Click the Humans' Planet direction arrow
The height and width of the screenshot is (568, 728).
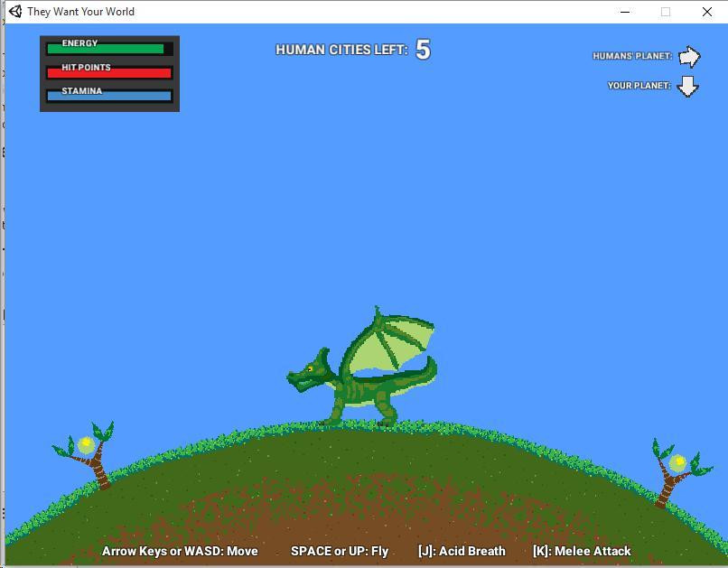coord(689,57)
